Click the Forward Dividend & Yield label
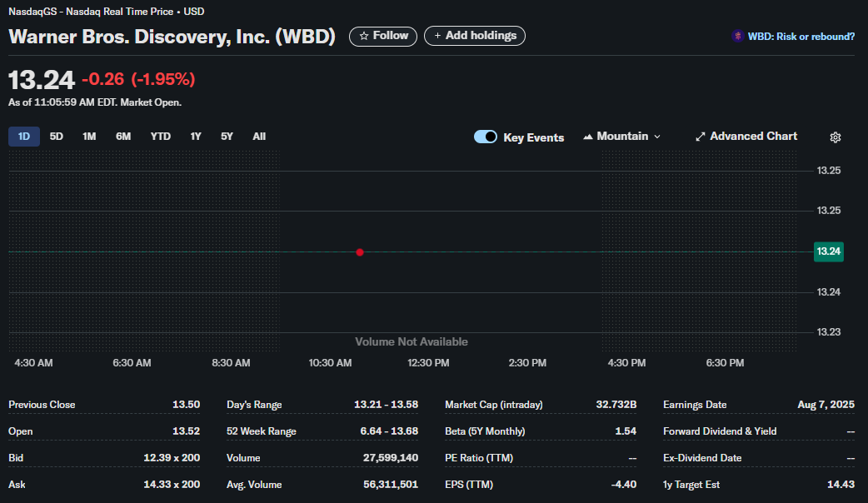 click(720, 431)
